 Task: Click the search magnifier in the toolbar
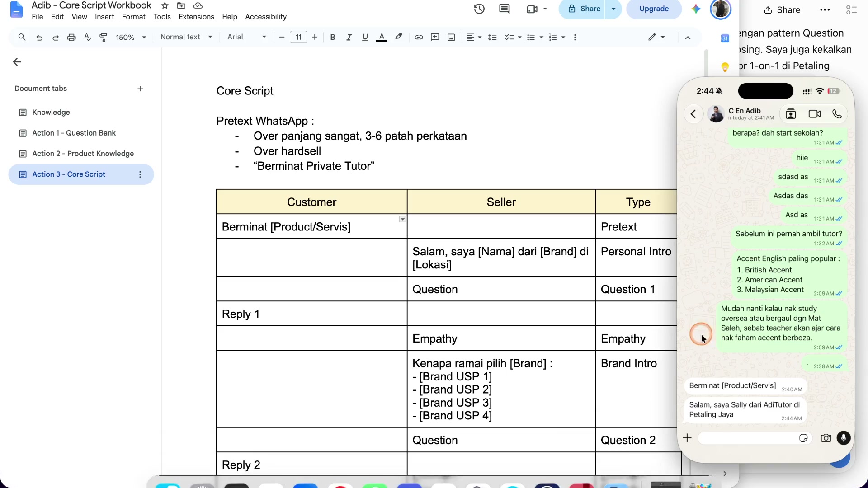22,37
